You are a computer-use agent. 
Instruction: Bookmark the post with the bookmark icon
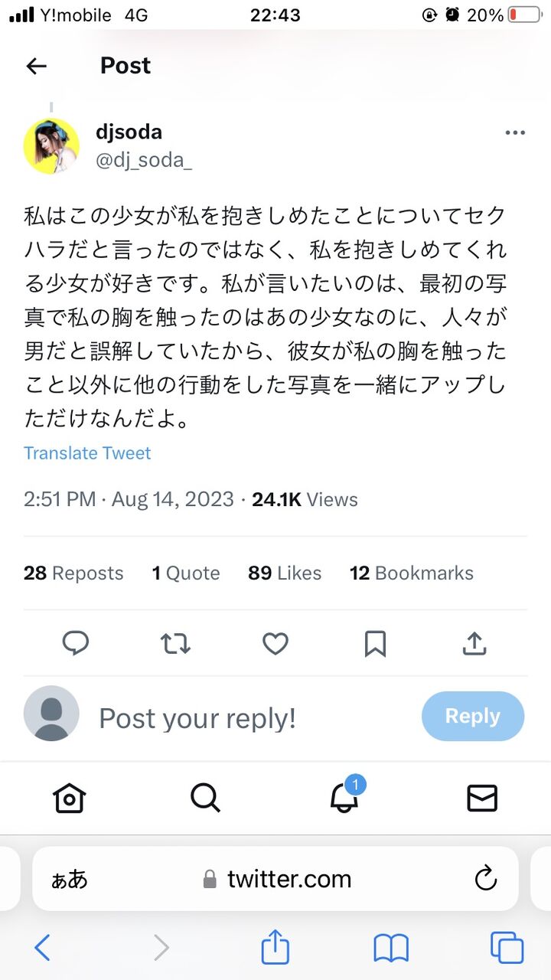pyautogui.click(x=375, y=644)
